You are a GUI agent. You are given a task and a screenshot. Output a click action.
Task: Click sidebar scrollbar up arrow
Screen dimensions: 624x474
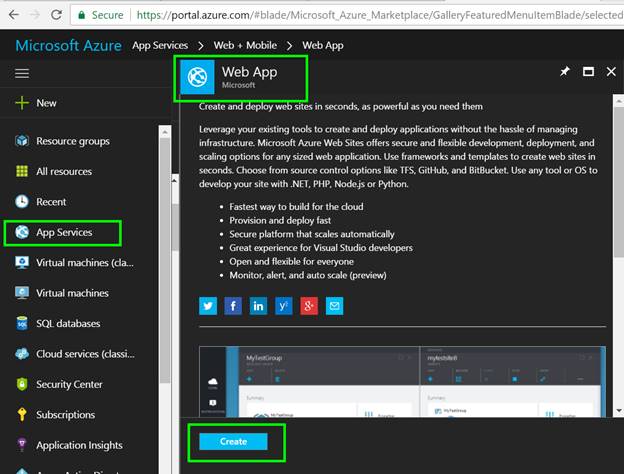[x=165, y=131]
